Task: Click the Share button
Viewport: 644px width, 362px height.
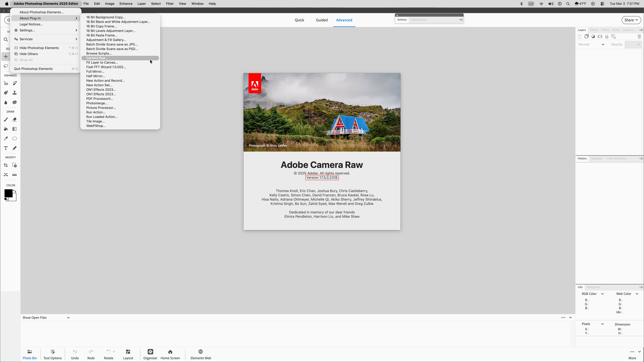Action: (x=631, y=20)
